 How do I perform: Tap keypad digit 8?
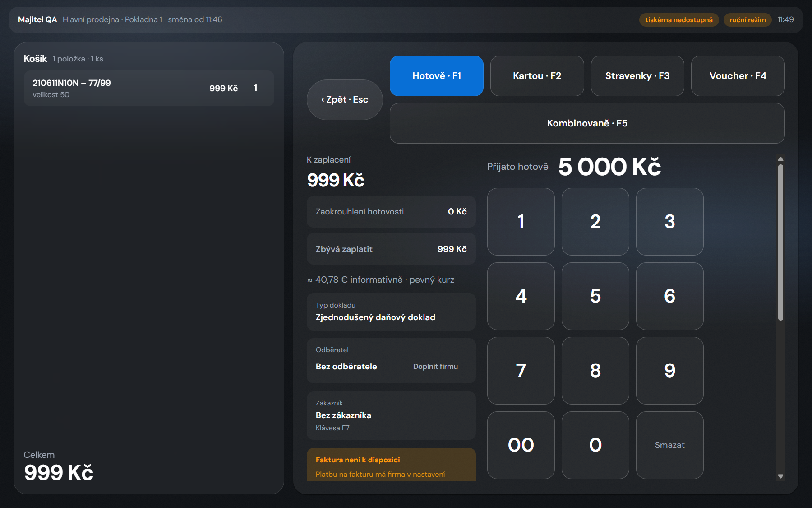(595, 371)
